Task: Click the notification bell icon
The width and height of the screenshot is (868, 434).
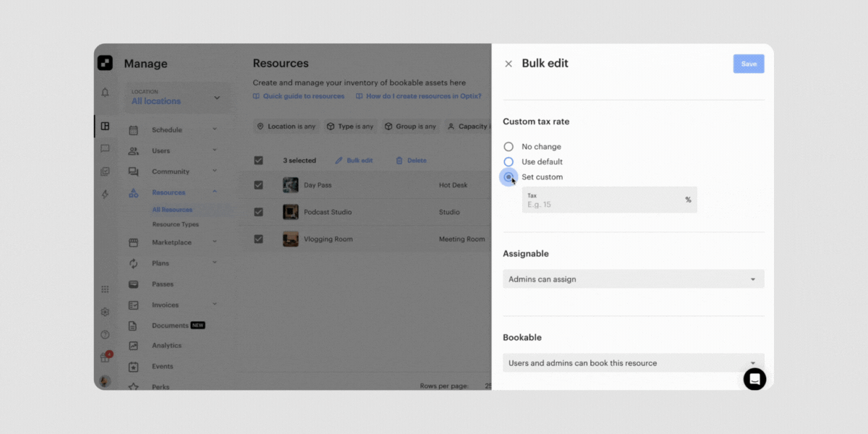Action: click(105, 91)
